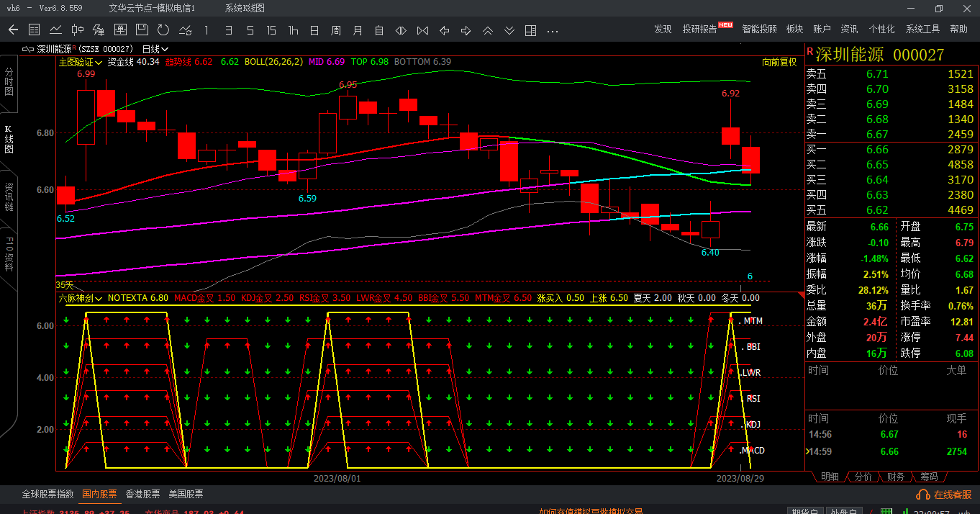Screen dimensions: 980x514
Task: Expand the 六脉神剑 indicator dropdown
Action: (80, 297)
